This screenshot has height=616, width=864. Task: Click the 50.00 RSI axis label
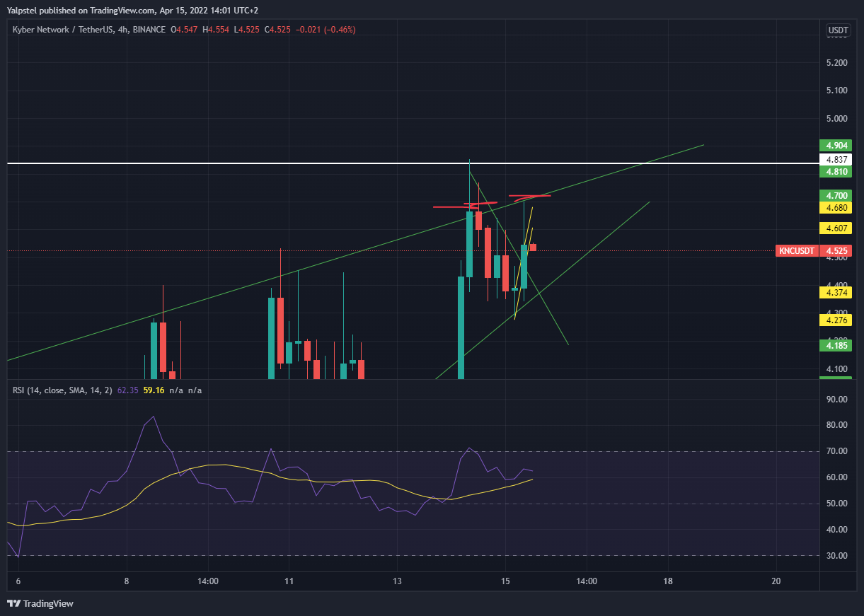(836, 504)
